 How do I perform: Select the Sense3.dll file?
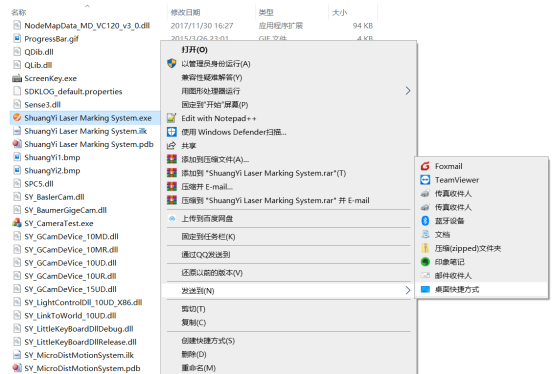click(x=42, y=104)
